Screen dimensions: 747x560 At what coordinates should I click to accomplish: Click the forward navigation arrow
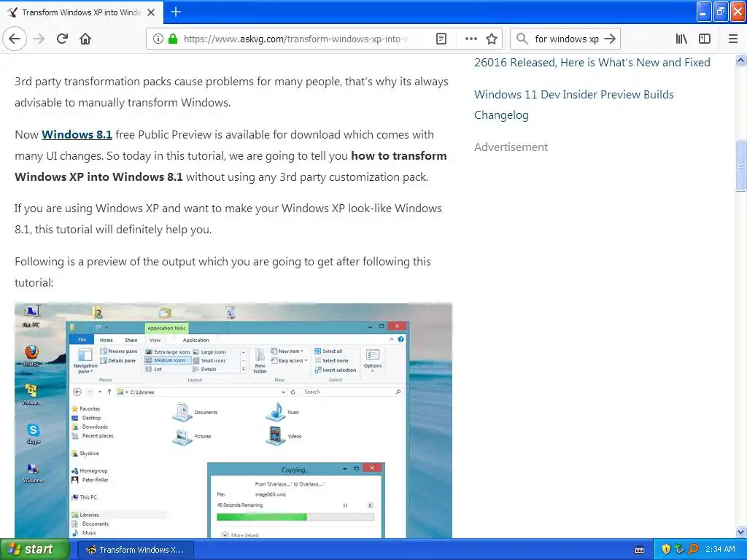pyautogui.click(x=39, y=39)
